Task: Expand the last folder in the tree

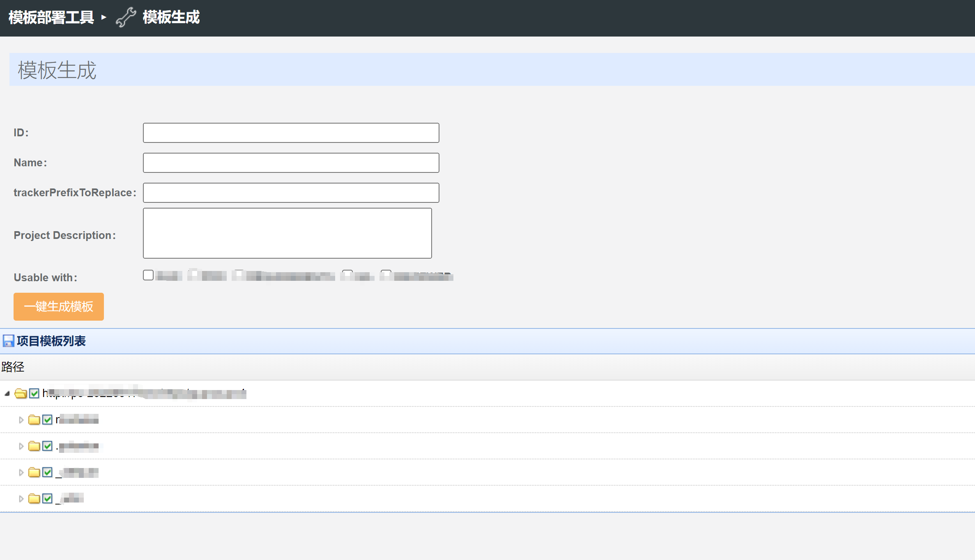Action: coord(21,499)
